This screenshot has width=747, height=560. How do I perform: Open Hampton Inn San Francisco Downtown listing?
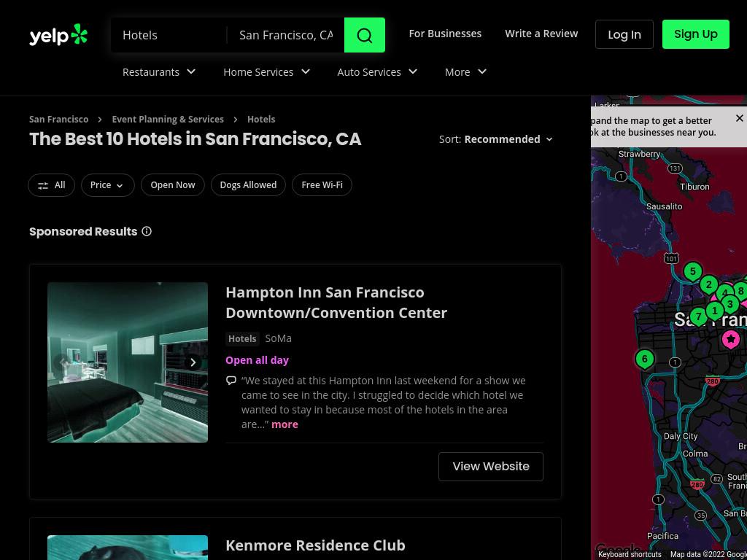pyautogui.click(x=336, y=303)
